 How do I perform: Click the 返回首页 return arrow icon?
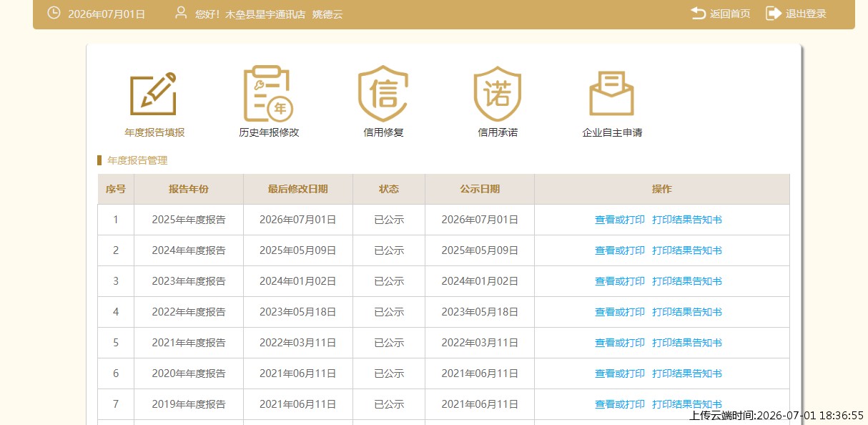click(699, 13)
